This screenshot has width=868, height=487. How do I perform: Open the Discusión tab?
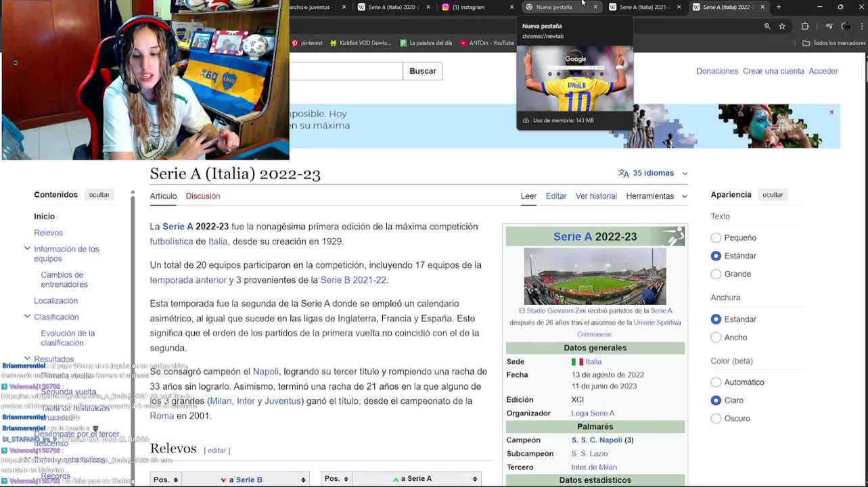pos(203,196)
